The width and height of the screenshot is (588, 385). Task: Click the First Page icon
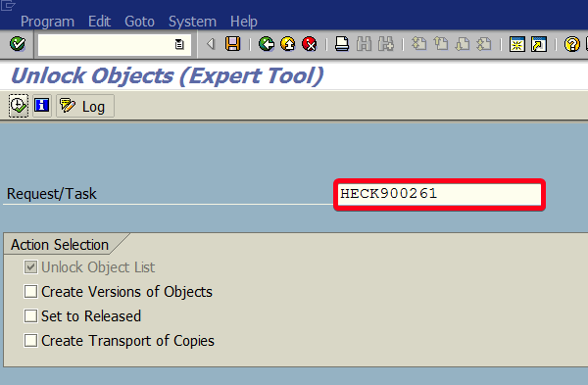(418, 44)
